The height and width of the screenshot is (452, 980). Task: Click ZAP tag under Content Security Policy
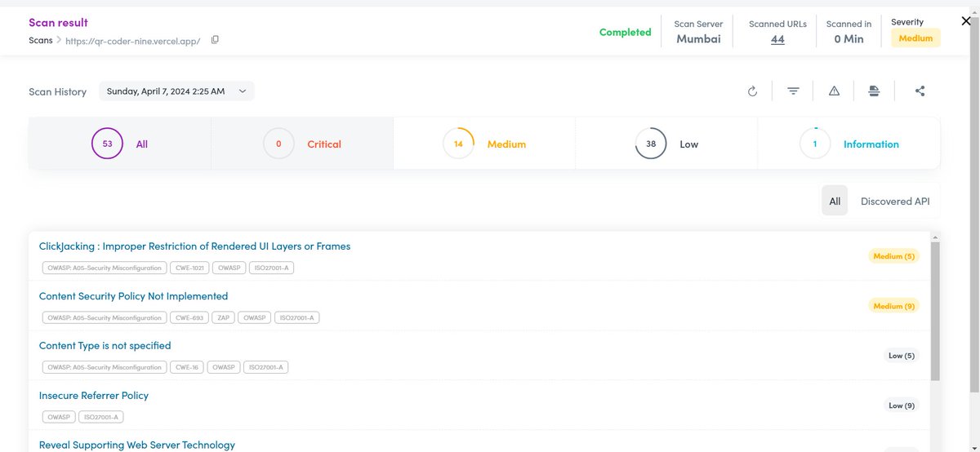pos(224,317)
